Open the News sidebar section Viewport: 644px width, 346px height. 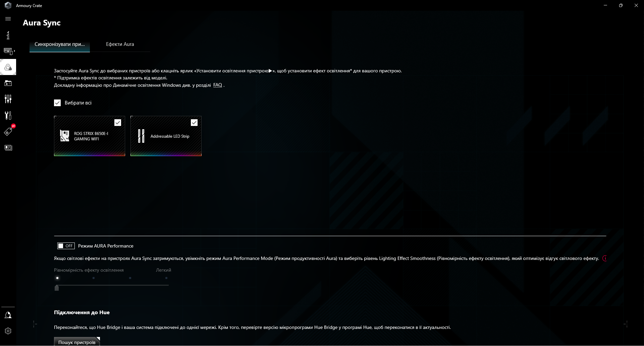(x=8, y=147)
